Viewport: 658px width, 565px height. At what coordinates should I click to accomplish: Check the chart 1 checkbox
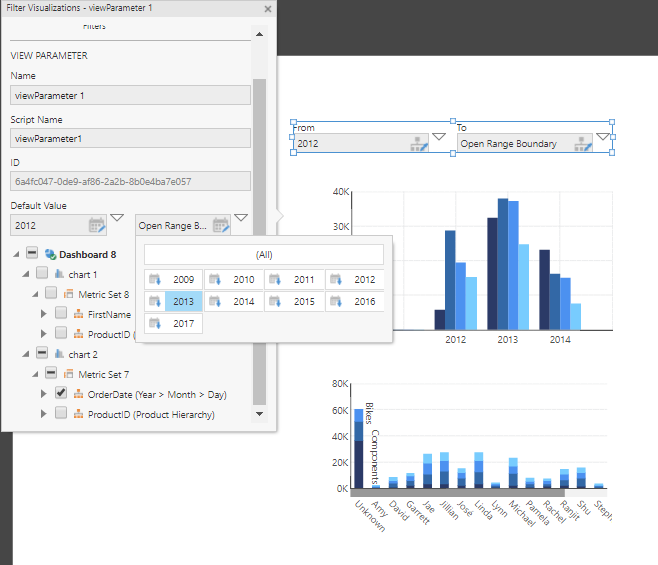42,273
